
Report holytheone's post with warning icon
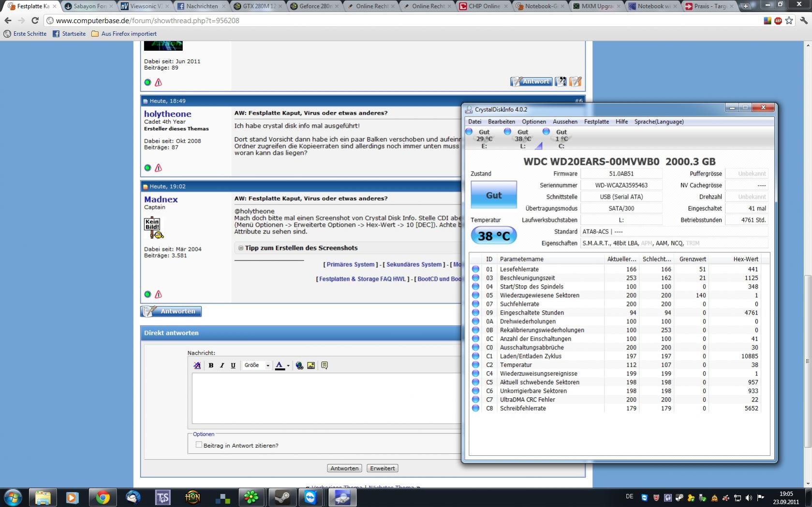[158, 168]
